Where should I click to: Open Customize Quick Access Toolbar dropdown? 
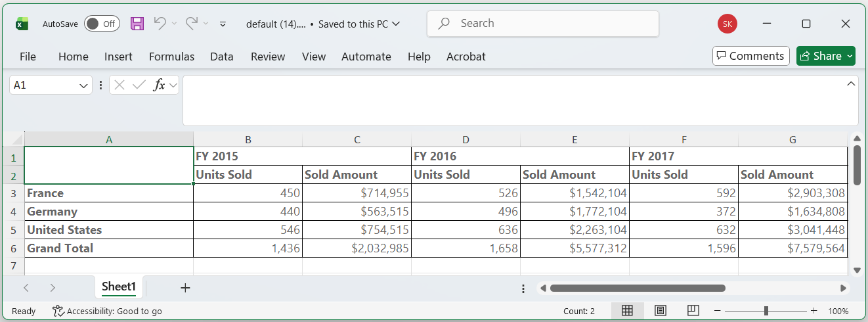[x=223, y=24]
